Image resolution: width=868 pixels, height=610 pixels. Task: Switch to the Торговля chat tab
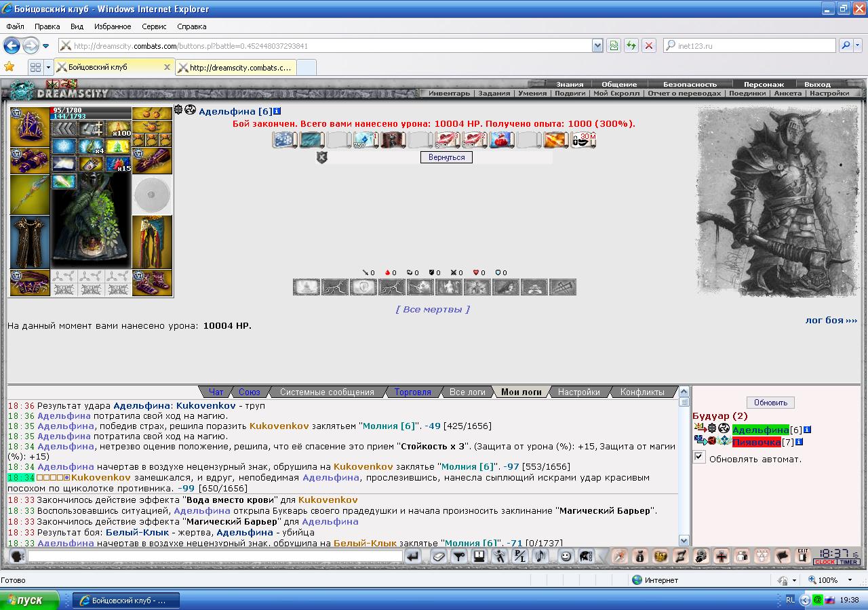pyautogui.click(x=412, y=392)
